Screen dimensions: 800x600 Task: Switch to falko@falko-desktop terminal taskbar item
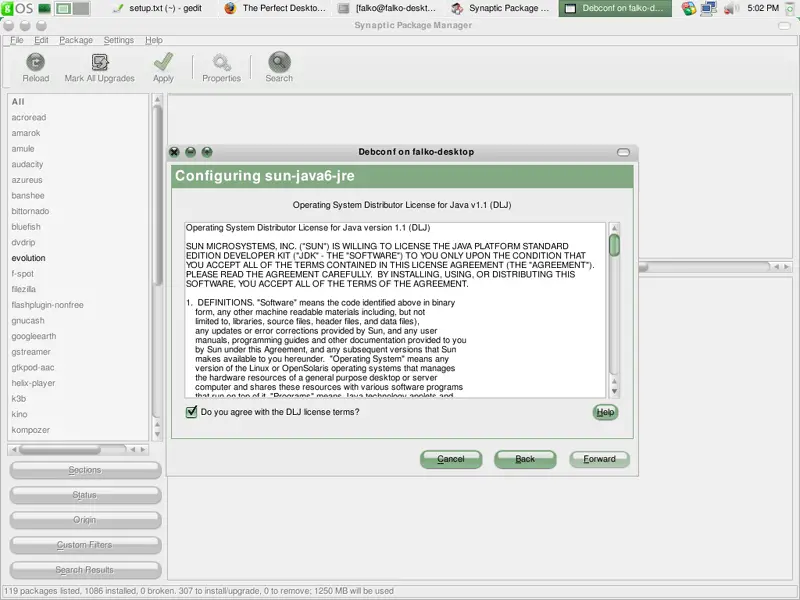[388, 8]
